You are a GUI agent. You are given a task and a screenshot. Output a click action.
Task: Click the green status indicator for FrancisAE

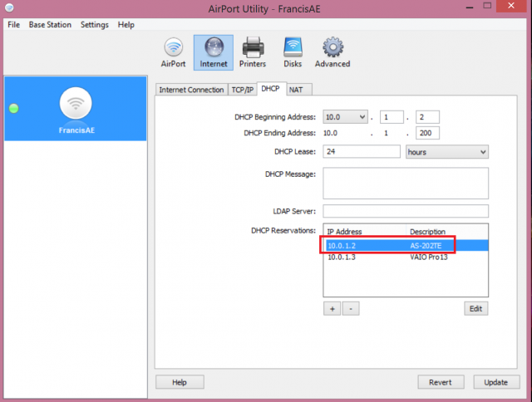13,109
